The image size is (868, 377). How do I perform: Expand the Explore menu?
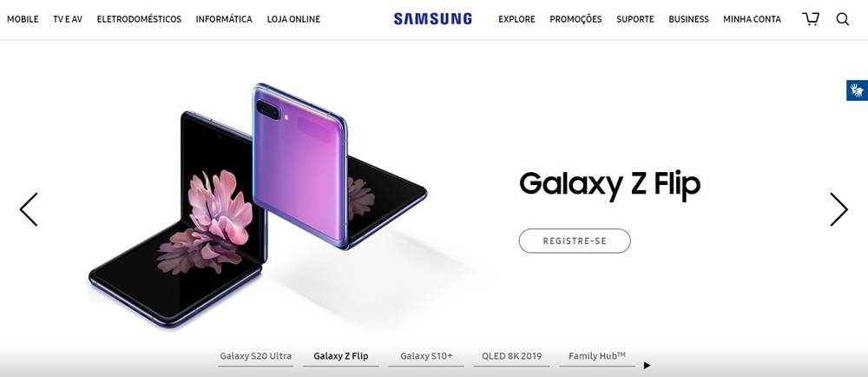(x=516, y=19)
